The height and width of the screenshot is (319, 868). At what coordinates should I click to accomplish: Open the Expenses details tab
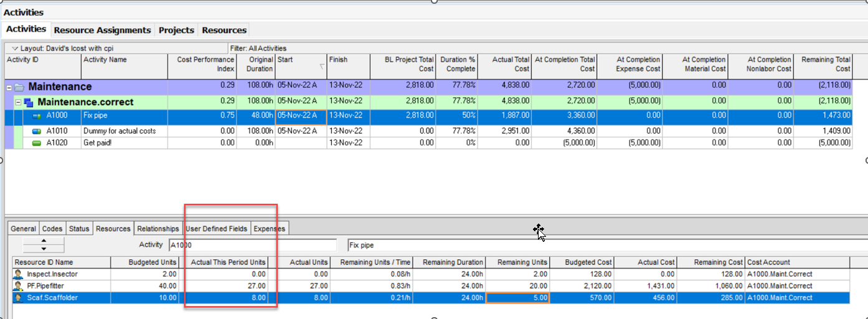click(x=269, y=229)
